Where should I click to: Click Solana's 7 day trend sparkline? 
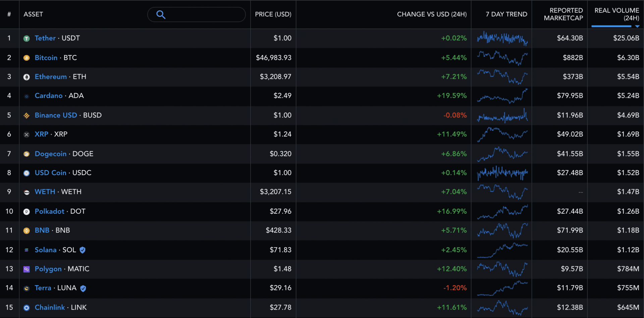tap(502, 250)
